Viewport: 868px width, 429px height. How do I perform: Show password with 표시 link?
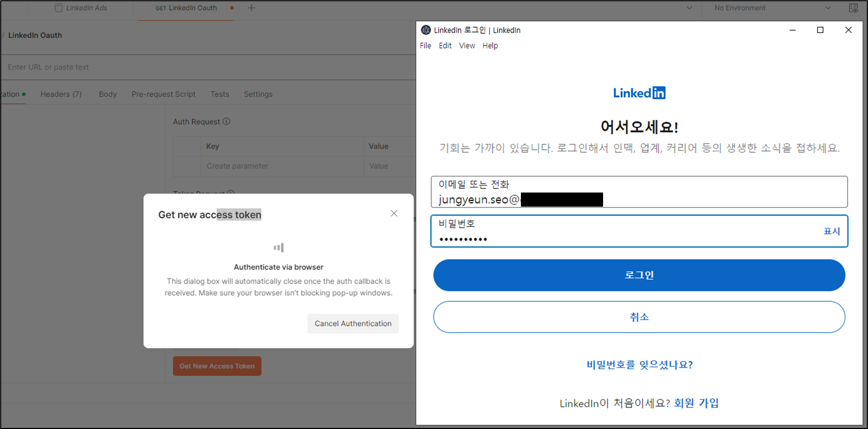[831, 231]
